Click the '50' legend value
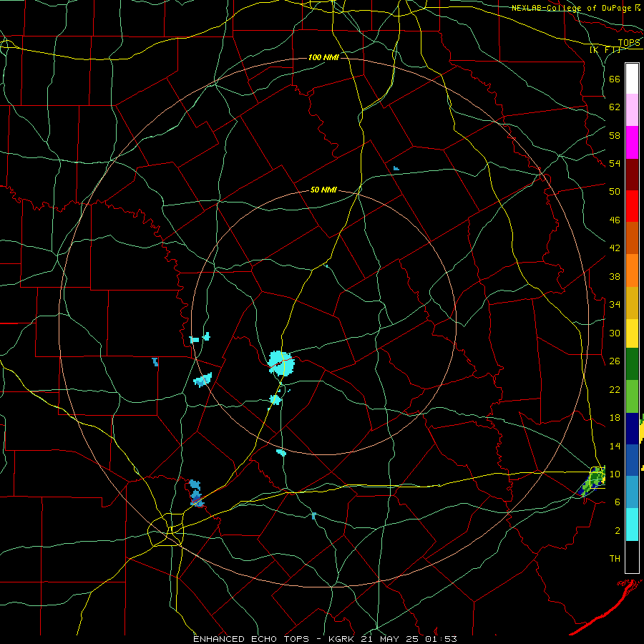This screenshot has width=644, height=644. click(615, 192)
